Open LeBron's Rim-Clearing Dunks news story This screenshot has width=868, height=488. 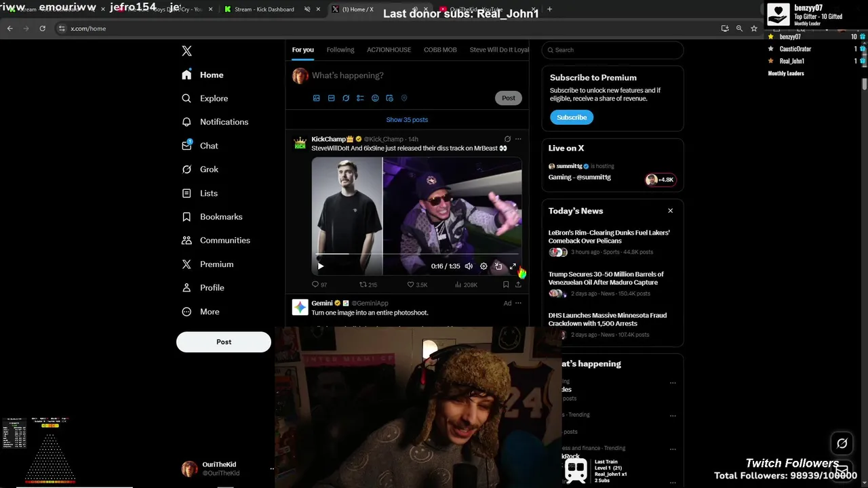click(612, 242)
